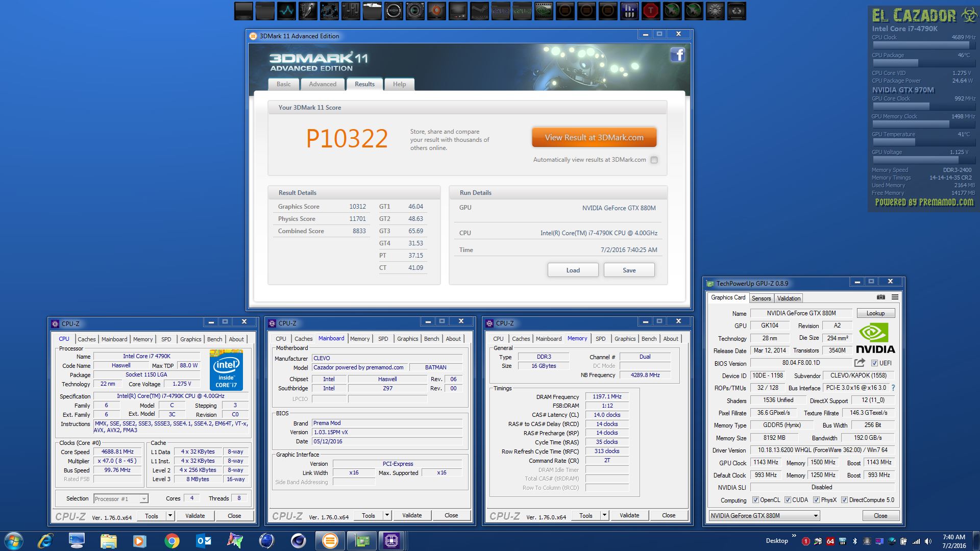Image resolution: width=980 pixels, height=551 pixels.
Task: Open the gear settings icon in top dock
Action: (x=715, y=11)
